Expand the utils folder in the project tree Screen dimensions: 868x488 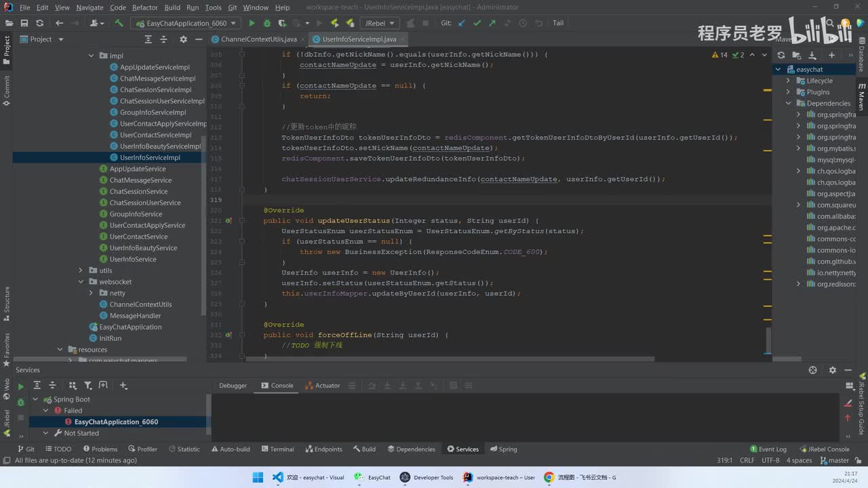tap(81, 270)
